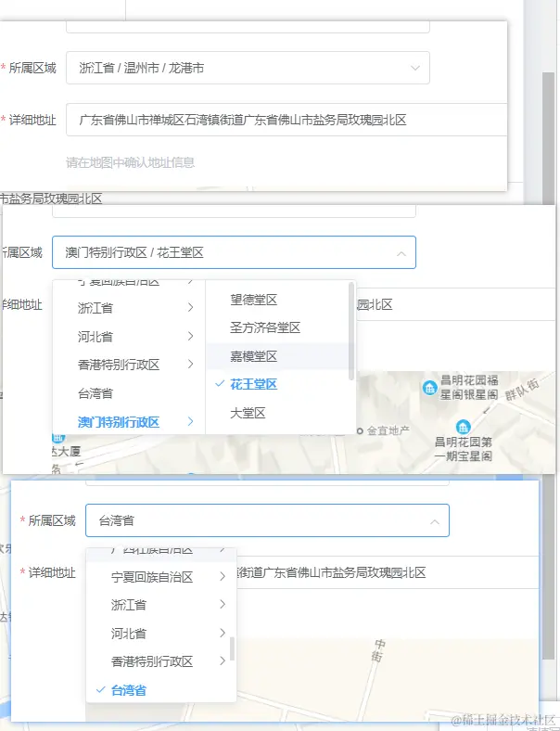Expand 浙江省 in the bottom cascader
The image size is (560, 731).
[161, 605]
